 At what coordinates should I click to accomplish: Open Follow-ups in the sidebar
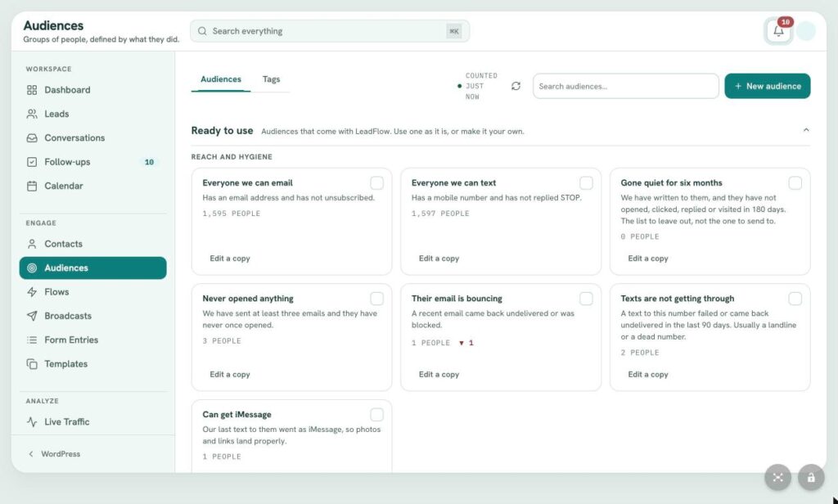point(92,162)
